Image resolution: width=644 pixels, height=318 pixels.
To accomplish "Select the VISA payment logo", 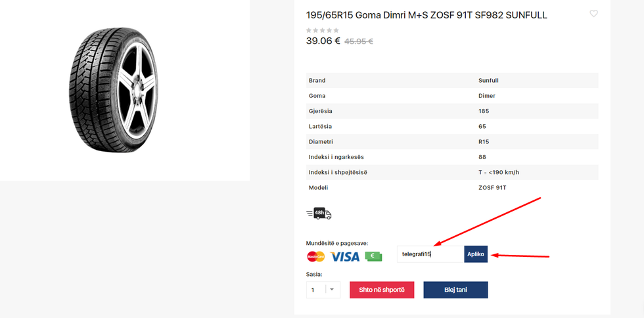I will [345, 257].
